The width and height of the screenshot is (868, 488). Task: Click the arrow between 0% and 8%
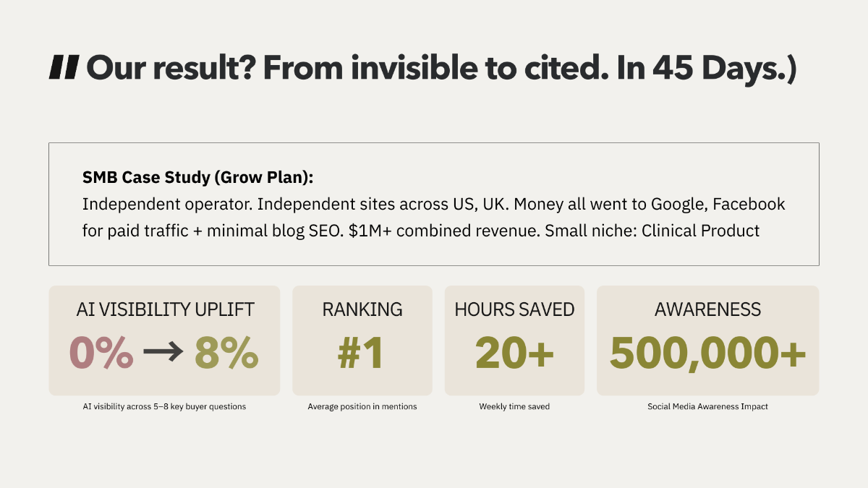(164, 352)
